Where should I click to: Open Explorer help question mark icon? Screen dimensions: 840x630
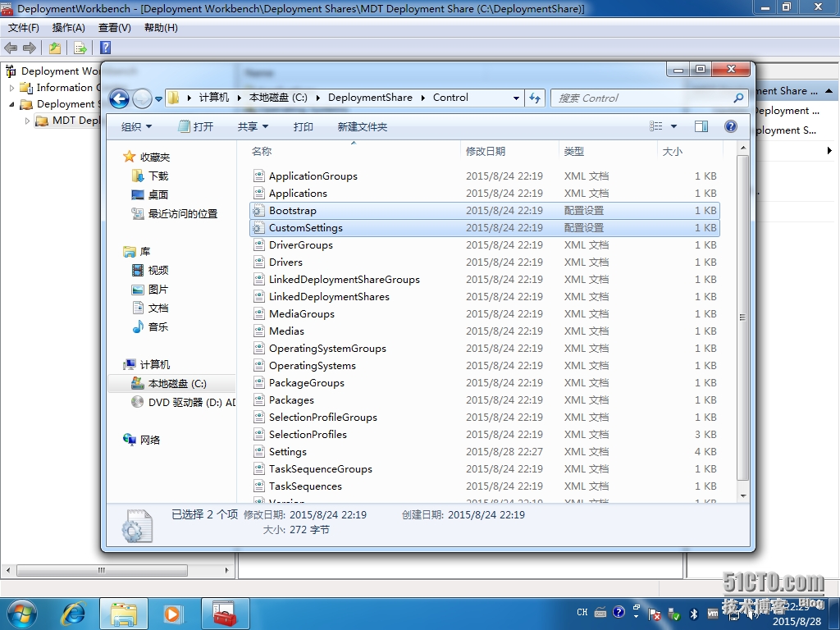coord(731,126)
